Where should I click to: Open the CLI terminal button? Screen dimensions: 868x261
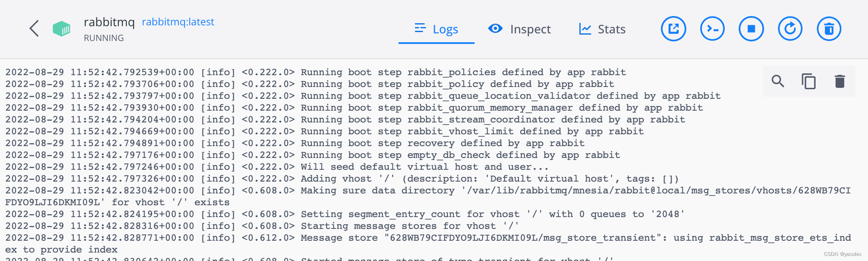tap(712, 29)
